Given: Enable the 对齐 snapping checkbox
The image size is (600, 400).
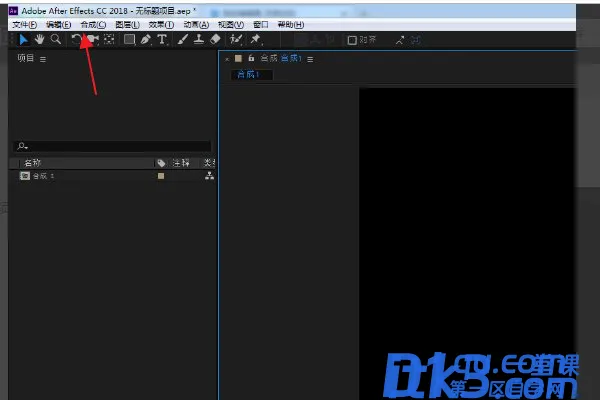Looking at the screenshot, I should pyautogui.click(x=352, y=40).
